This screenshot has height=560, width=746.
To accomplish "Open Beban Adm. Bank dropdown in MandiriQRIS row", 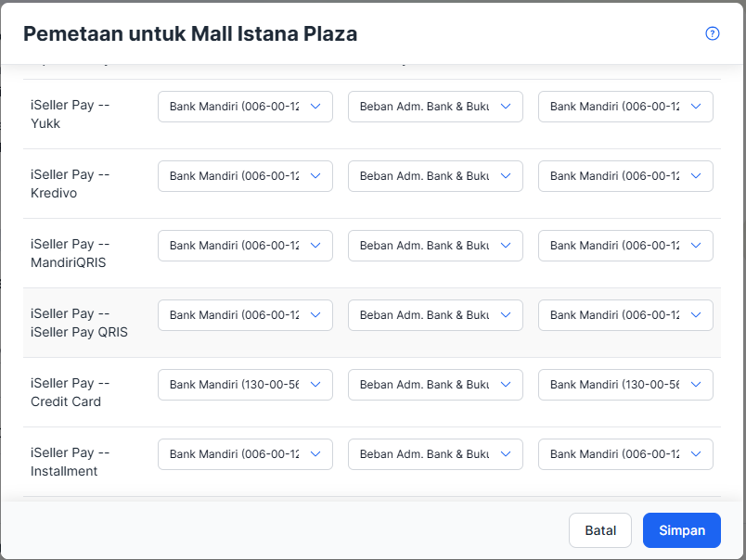I will [x=435, y=246].
